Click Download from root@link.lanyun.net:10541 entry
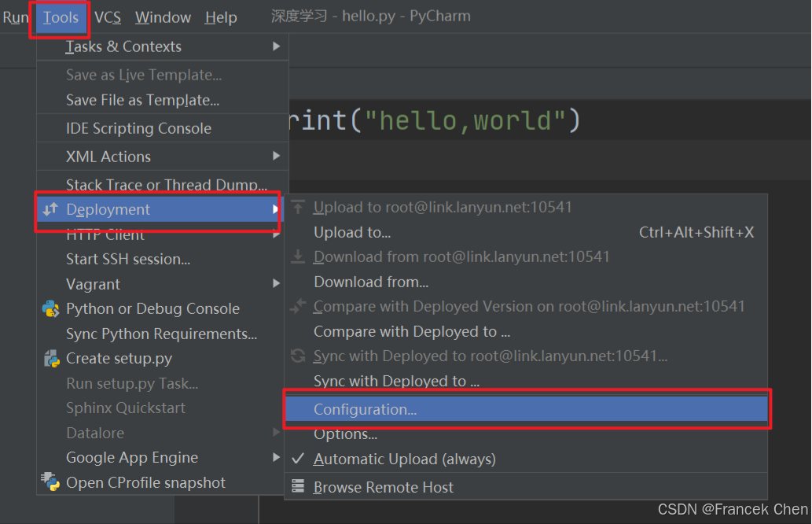Image resolution: width=812 pixels, height=524 pixels. (x=526, y=257)
